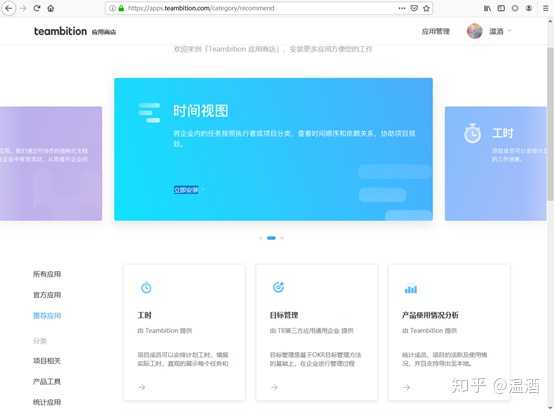This screenshot has height=409, width=554.
Task: Expand the user name dropdown arrow
Action: [510, 31]
